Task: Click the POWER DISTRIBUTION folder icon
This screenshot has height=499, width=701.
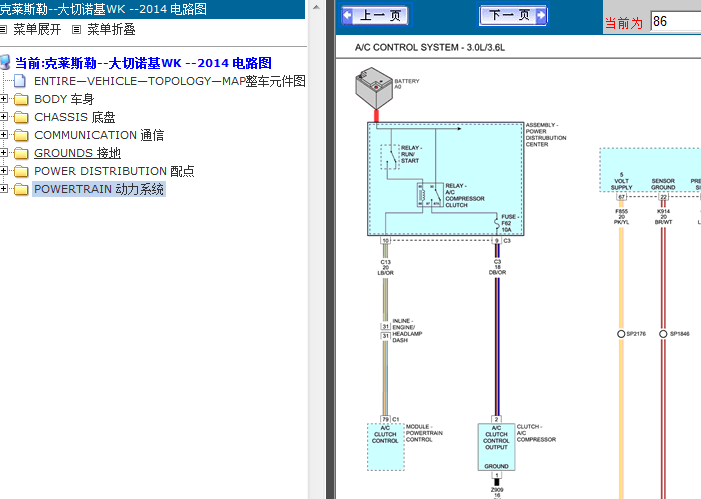Action: point(21,171)
